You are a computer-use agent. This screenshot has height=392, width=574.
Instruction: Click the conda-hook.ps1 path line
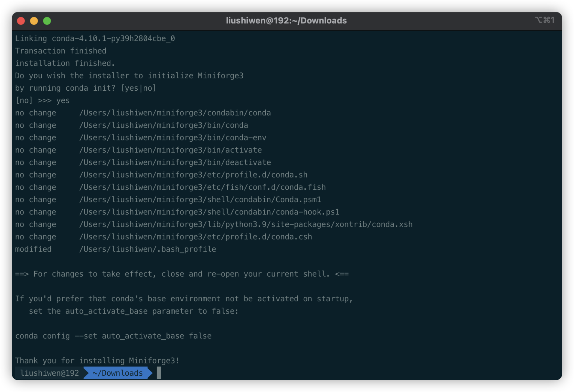point(209,212)
